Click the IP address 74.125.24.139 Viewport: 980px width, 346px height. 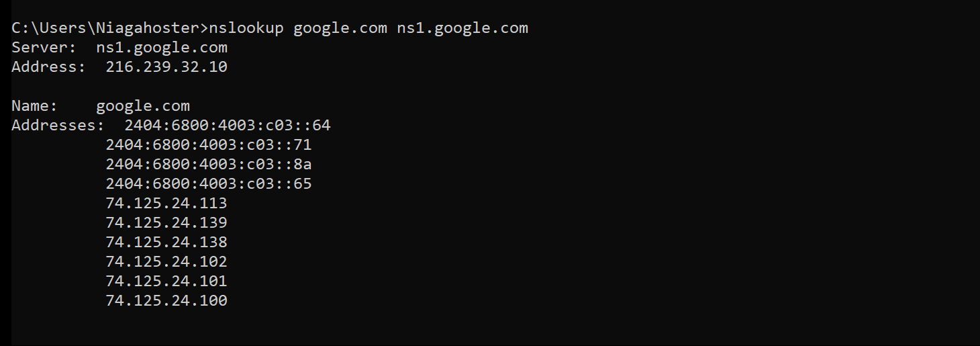pyautogui.click(x=166, y=223)
